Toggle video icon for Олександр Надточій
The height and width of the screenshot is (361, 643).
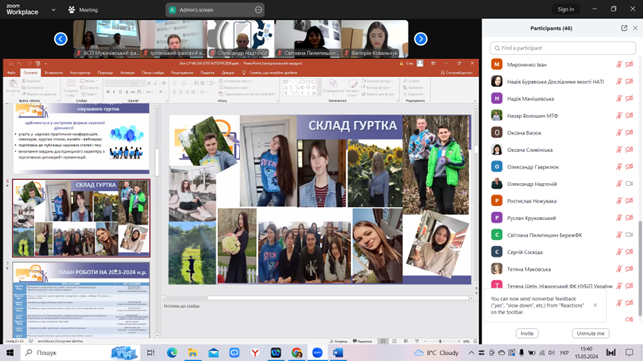(x=629, y=184)
